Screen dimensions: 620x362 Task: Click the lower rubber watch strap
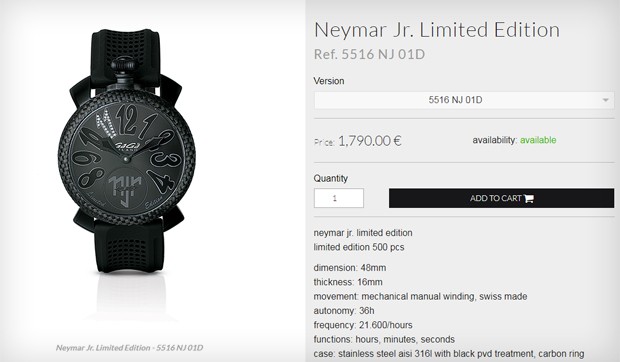click(129, 245)
